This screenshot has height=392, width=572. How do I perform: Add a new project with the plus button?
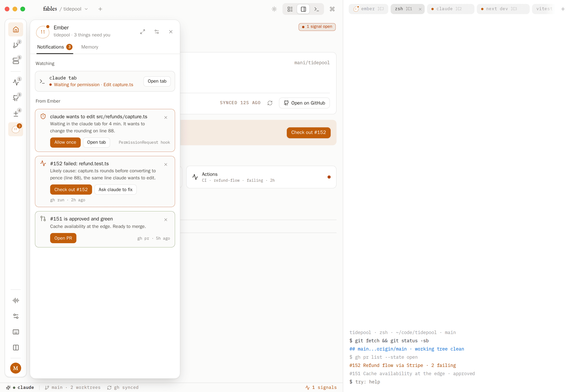tap(100, 9)
